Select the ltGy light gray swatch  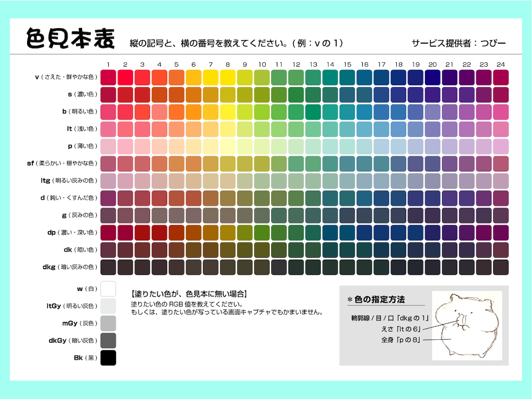(x=108, y=306)
